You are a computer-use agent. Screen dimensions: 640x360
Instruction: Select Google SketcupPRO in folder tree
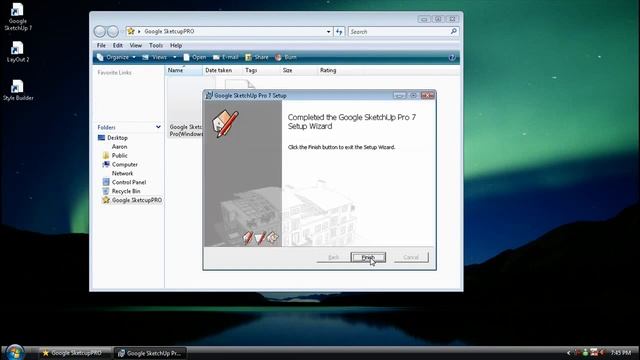point(132,200)
